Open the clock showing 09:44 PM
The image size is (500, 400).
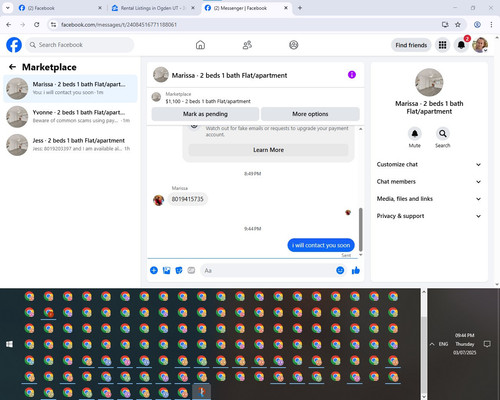click(465, 344)
